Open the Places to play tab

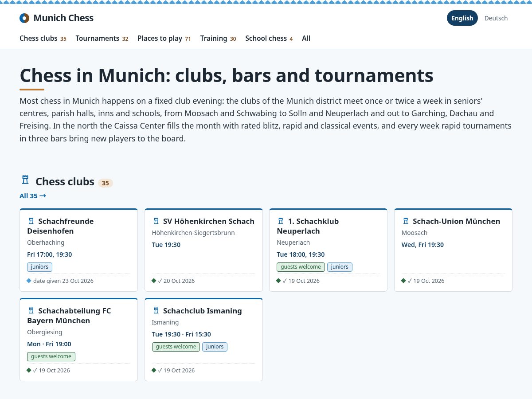click(x=164, y=39)
